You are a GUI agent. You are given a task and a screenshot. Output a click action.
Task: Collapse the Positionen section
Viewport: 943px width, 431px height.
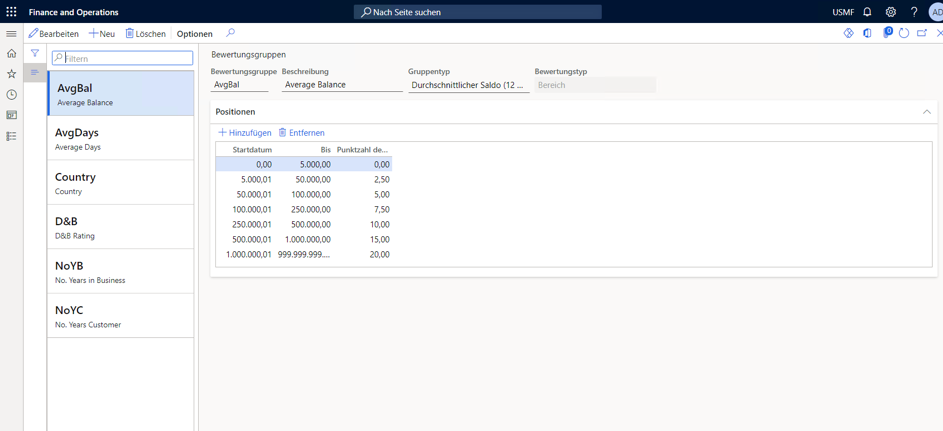tap(926, 112)
